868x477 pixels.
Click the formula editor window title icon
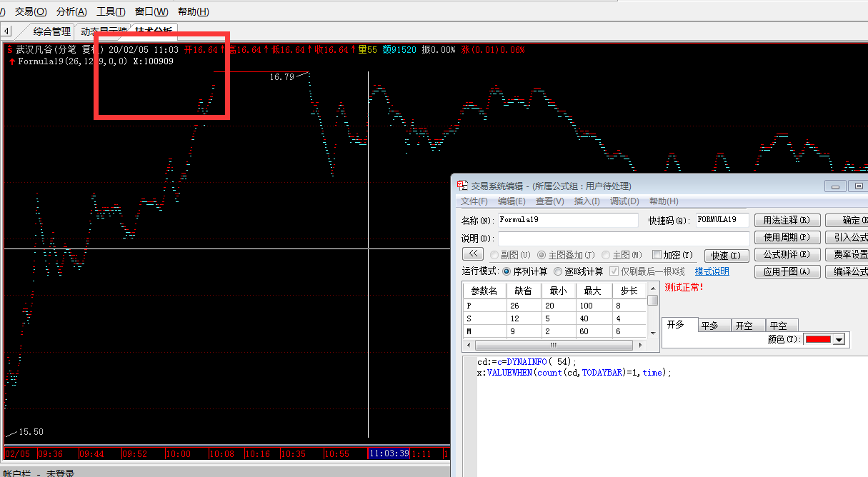pos(463,186)
